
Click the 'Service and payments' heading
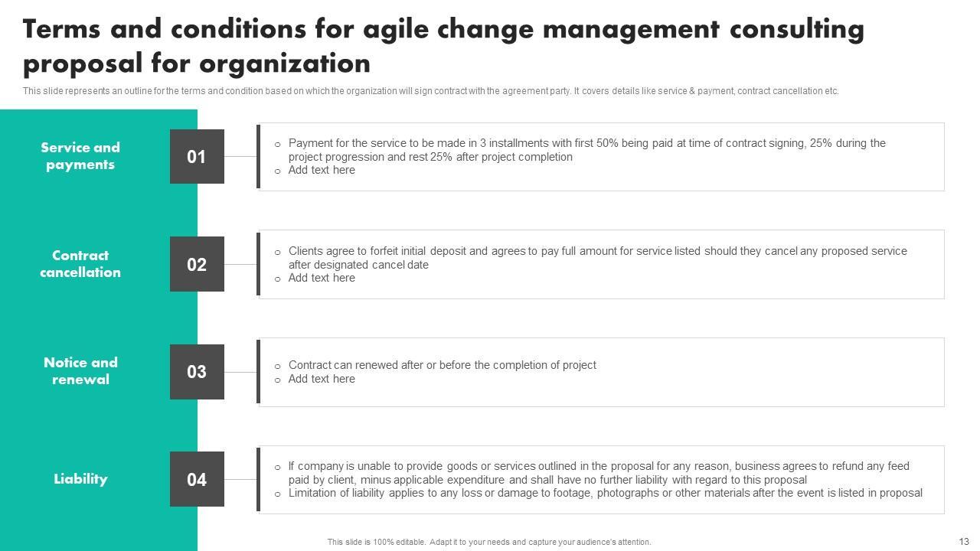tap(80, 156)
